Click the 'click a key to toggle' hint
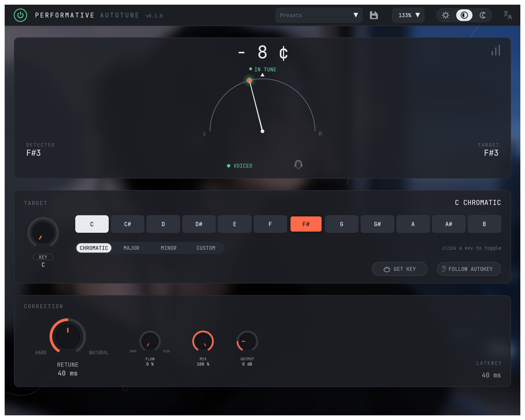Viewport: 525px width, 420px height. point(472,248)
